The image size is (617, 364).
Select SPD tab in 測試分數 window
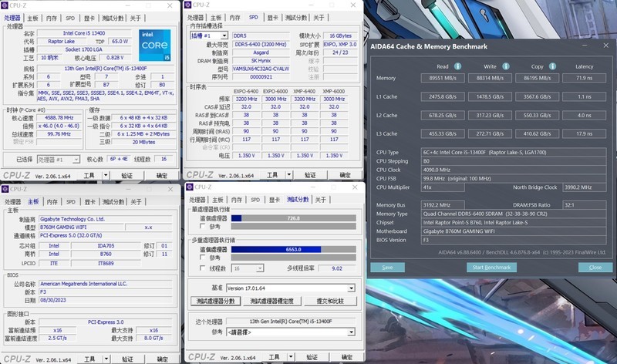(255, 200)
